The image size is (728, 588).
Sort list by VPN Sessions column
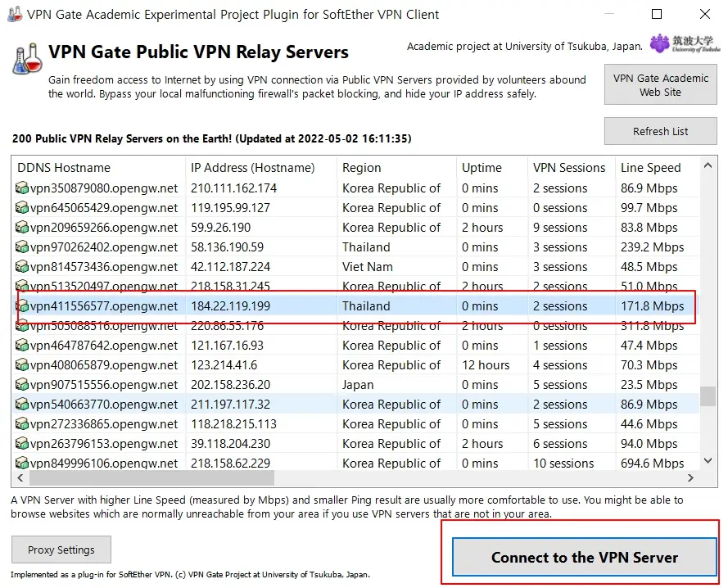[x=572, y=168]
